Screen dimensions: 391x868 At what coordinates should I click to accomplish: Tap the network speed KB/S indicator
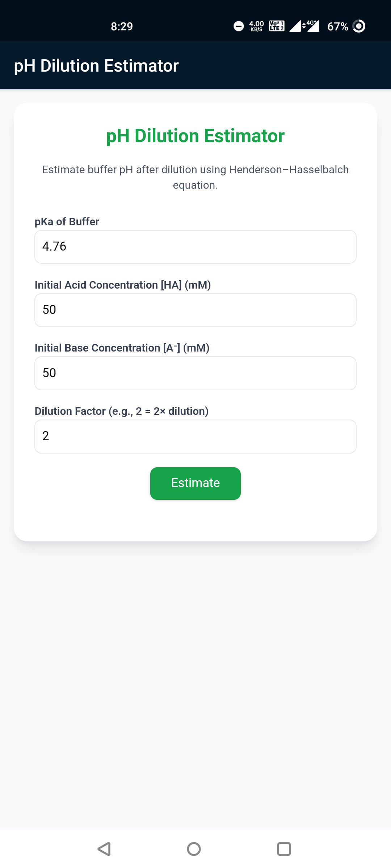tap(256, 26)
